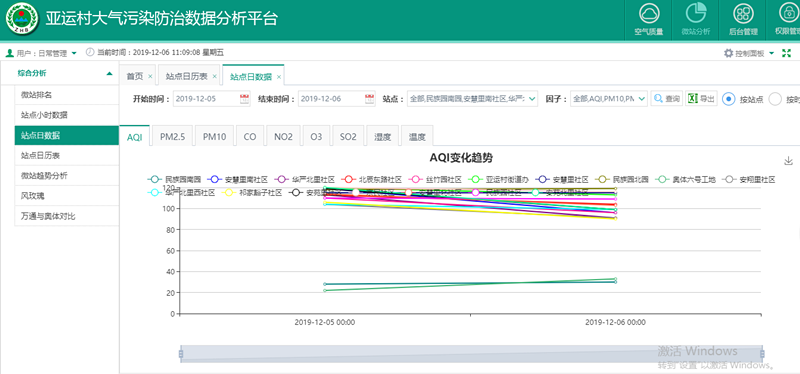Click the 结束时间 date input field
800x374 pixels.
pos(337,99)
